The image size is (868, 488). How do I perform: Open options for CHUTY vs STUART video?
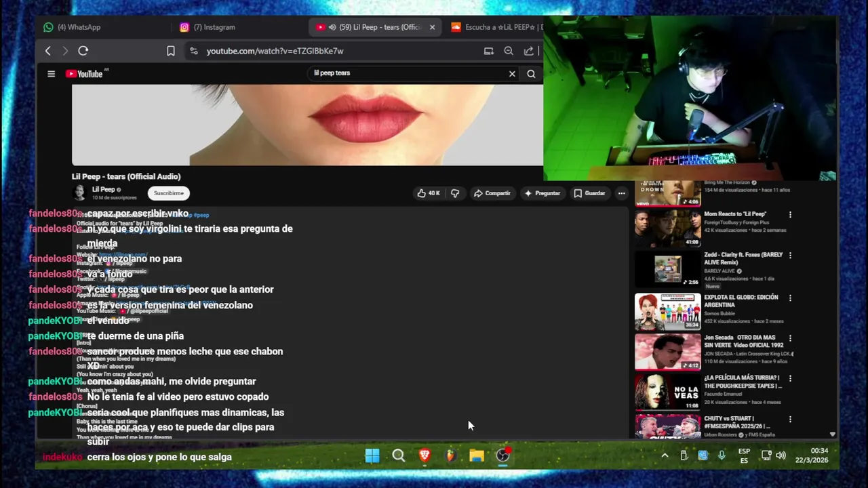point(790,420)
